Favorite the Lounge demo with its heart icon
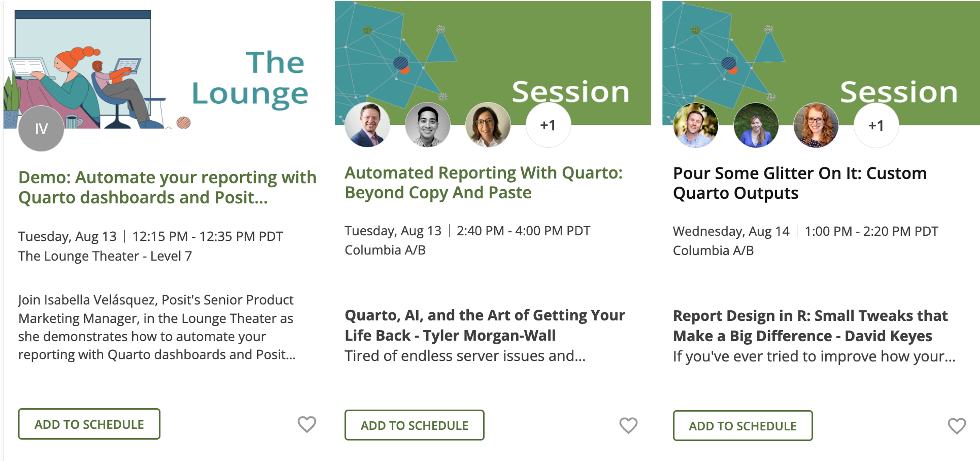This screenshot has width=980, height=461. click(x=307, y=424)
